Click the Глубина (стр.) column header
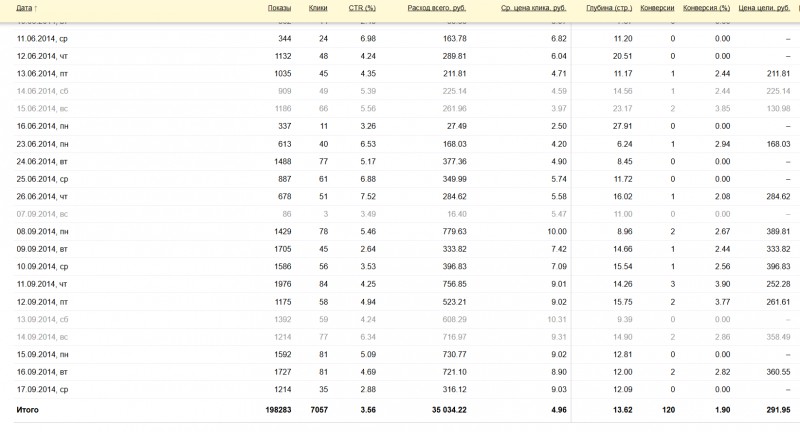The image size is (800, 432). click(609, 8)
